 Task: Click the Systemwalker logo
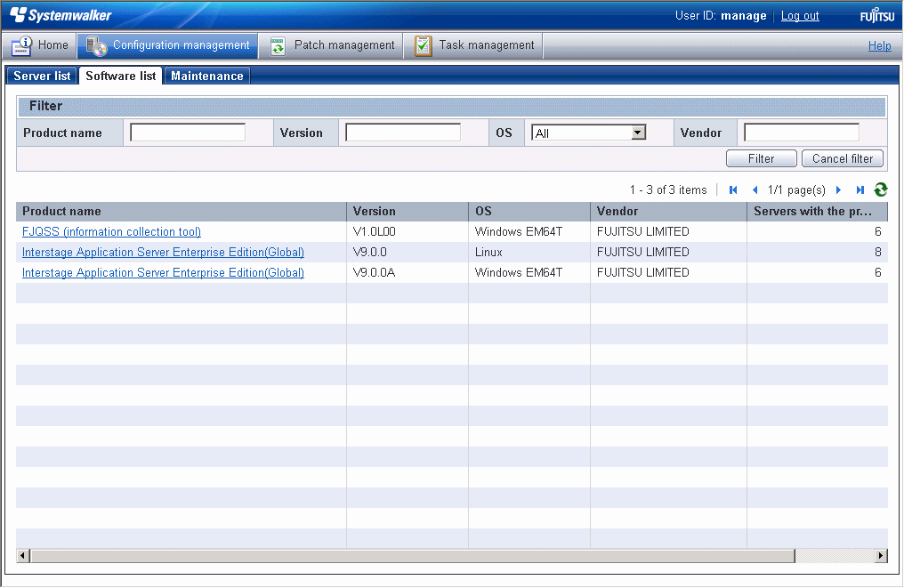point(61,15)
